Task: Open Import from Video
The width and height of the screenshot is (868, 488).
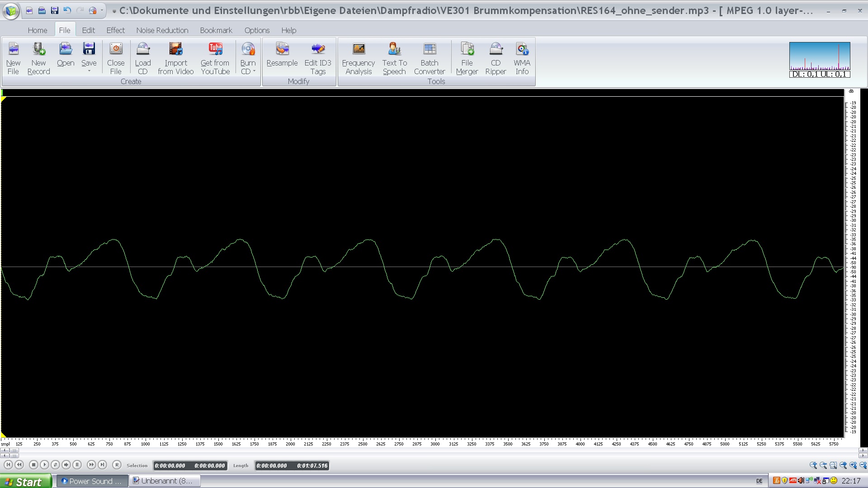Action: pyautogui.click(x=175, y=49)
